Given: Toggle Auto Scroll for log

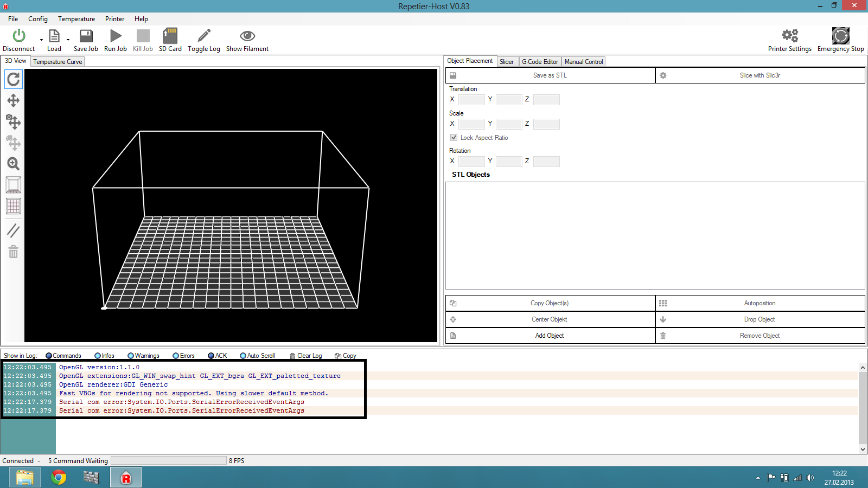Looking at the screenshot, I should point(257,356).
